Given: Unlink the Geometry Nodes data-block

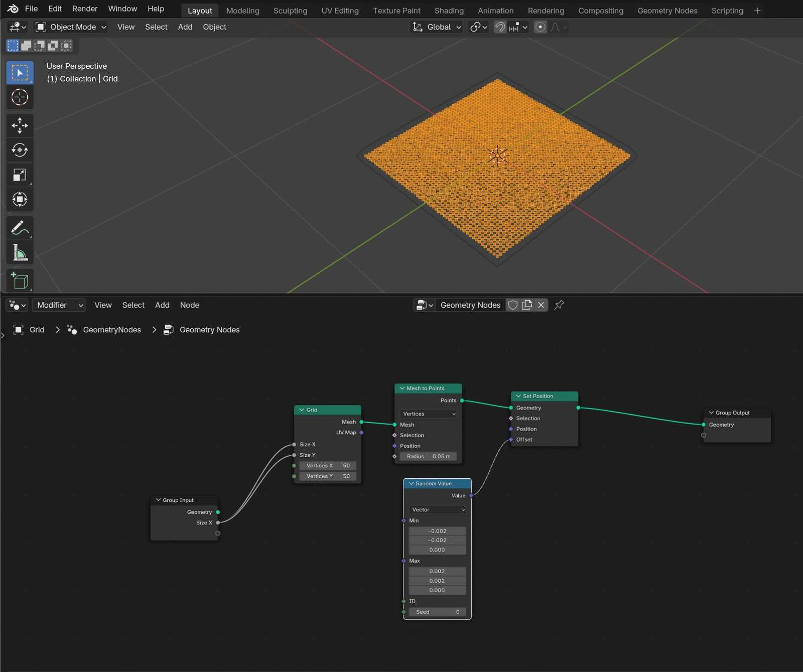Looking at the screenshot, I should click(541, 305).
